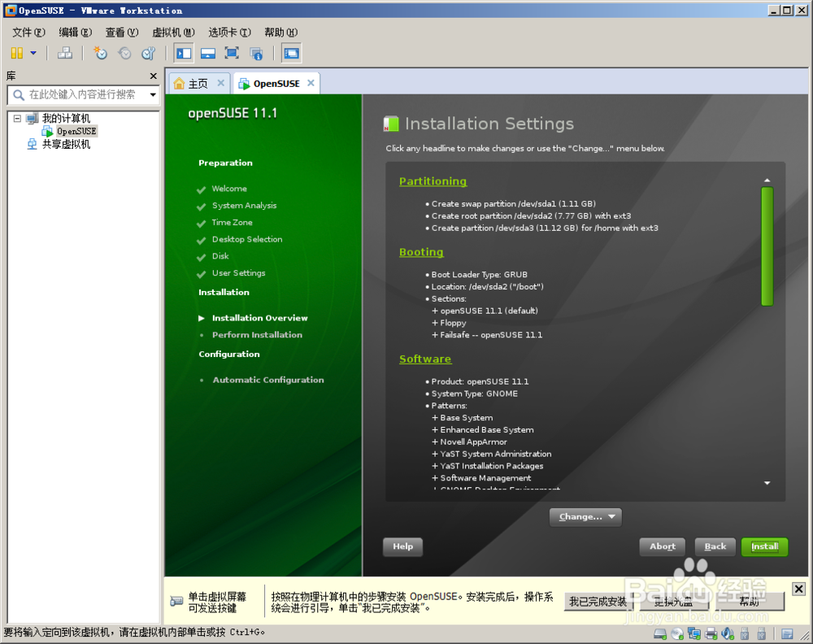
Task: Click the second USB device status icon
Action: click(762, 633)
